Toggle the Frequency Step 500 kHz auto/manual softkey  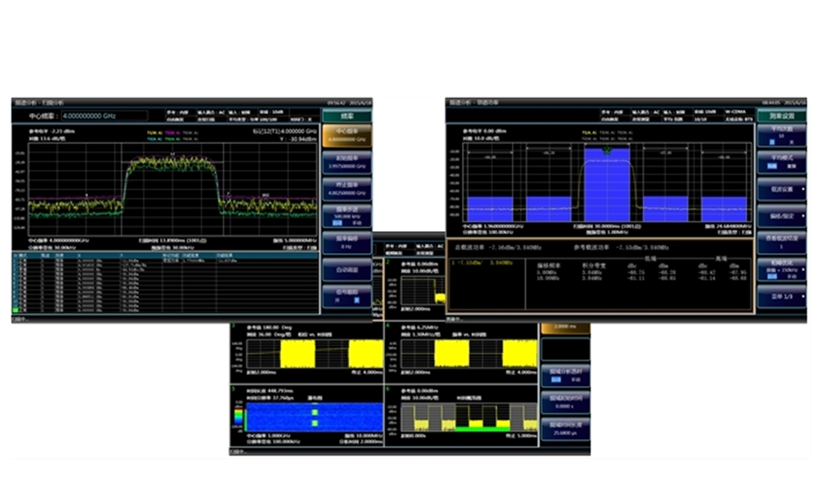(x=346, y=215)
